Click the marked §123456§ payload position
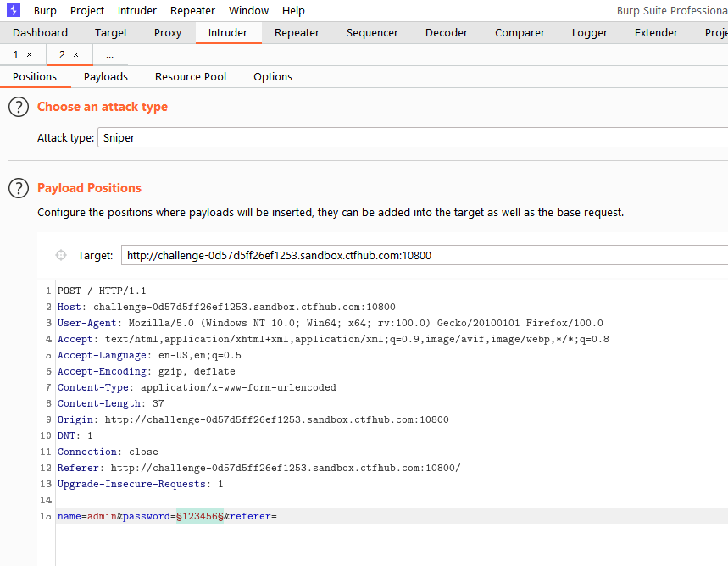 pos(200,516)
